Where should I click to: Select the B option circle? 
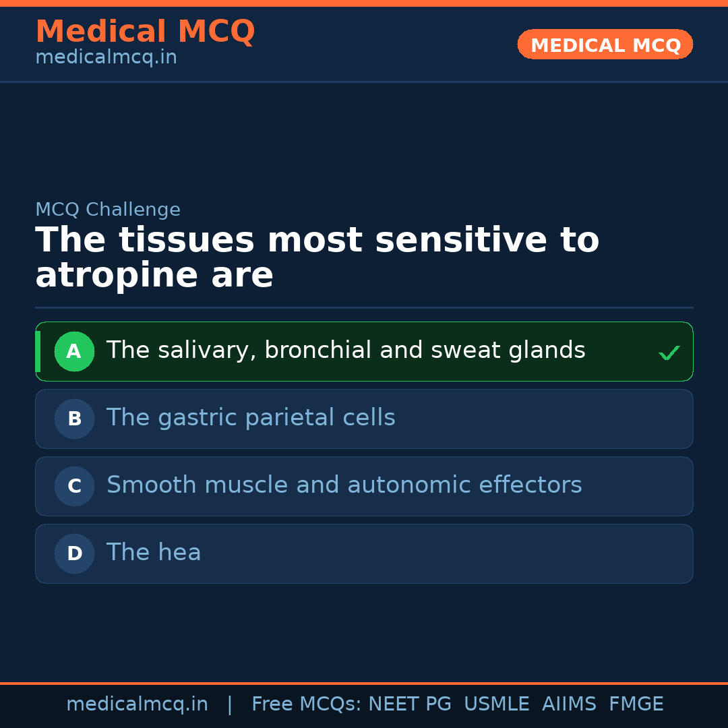[x=74, y=419]
